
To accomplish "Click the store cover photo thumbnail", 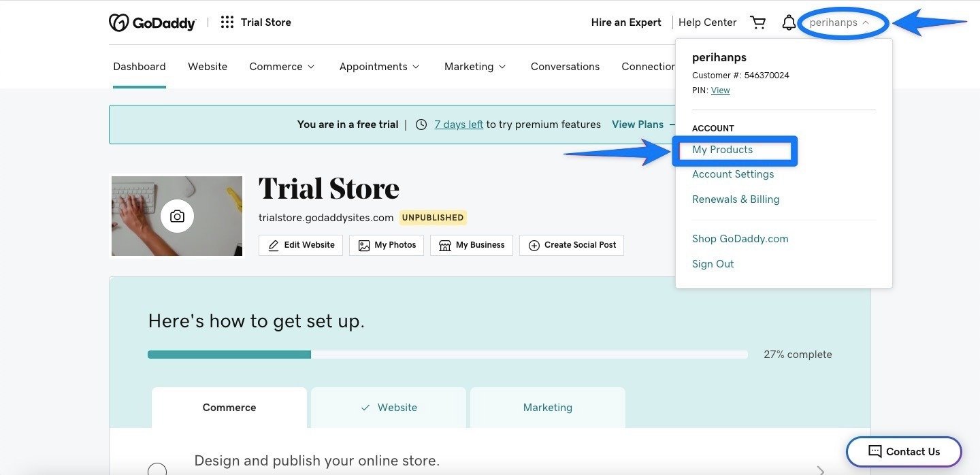I will click(177, 216).
